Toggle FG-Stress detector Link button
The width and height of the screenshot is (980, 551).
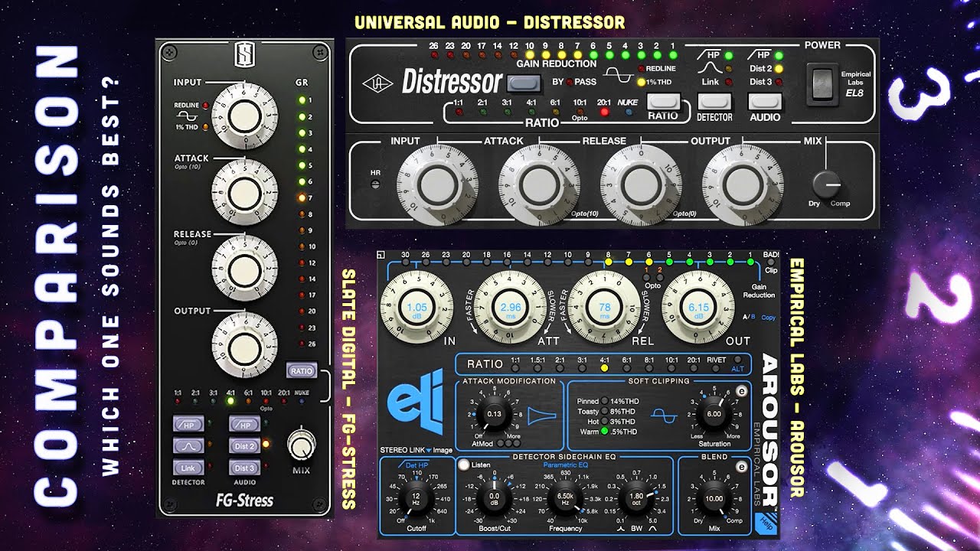pyautogui.click(x=188, y=468)
